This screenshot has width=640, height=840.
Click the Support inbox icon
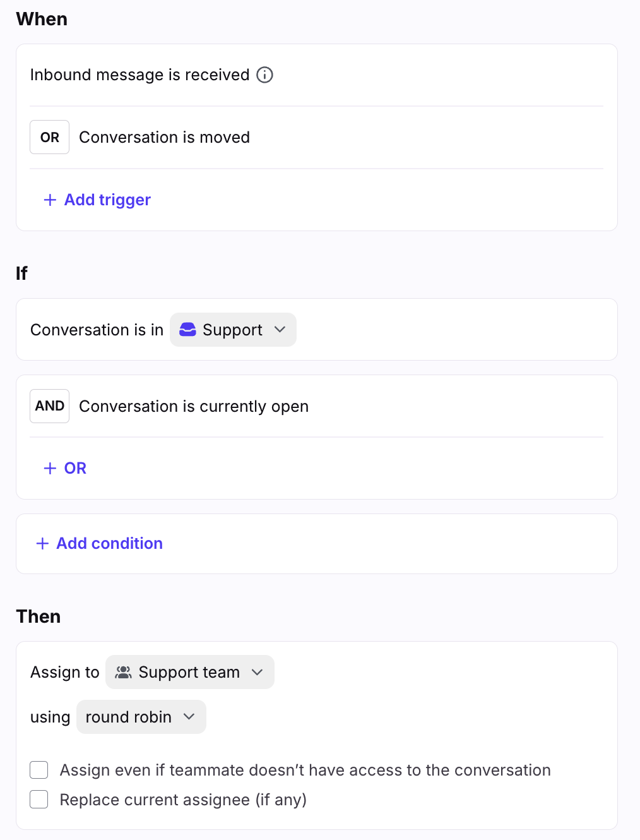[187, 330]
